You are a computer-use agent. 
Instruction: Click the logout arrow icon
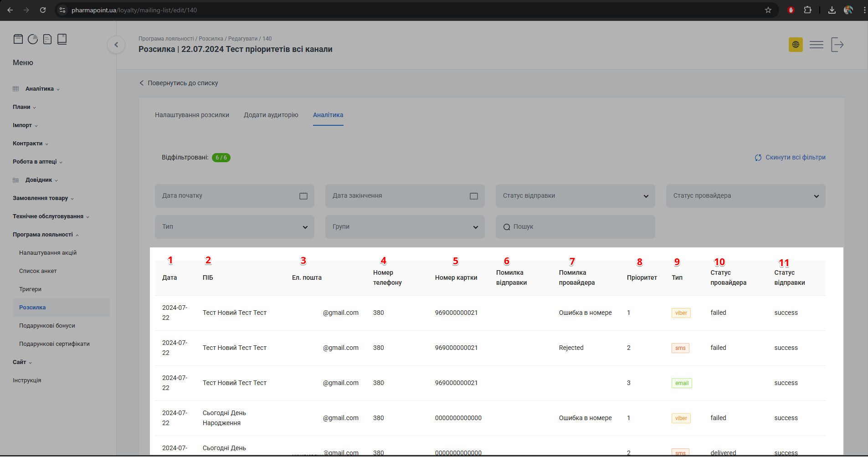coord(837,45)
